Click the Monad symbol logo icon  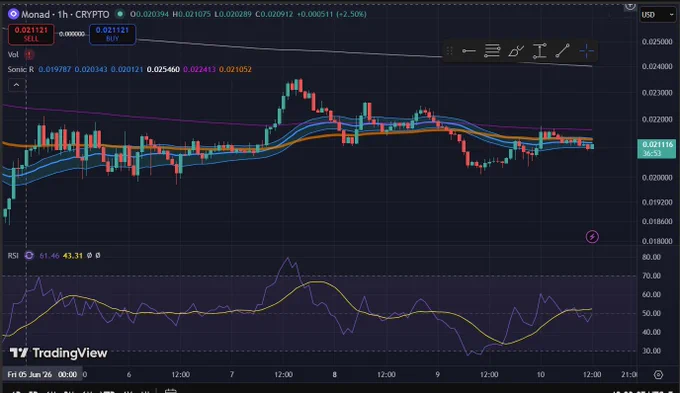click(x=13, y=14)
